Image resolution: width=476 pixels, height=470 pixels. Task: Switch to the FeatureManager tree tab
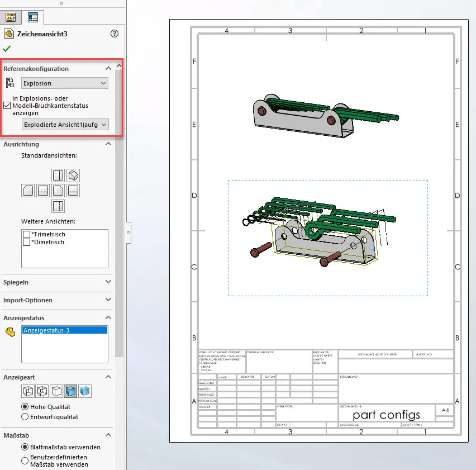[11, 17]
